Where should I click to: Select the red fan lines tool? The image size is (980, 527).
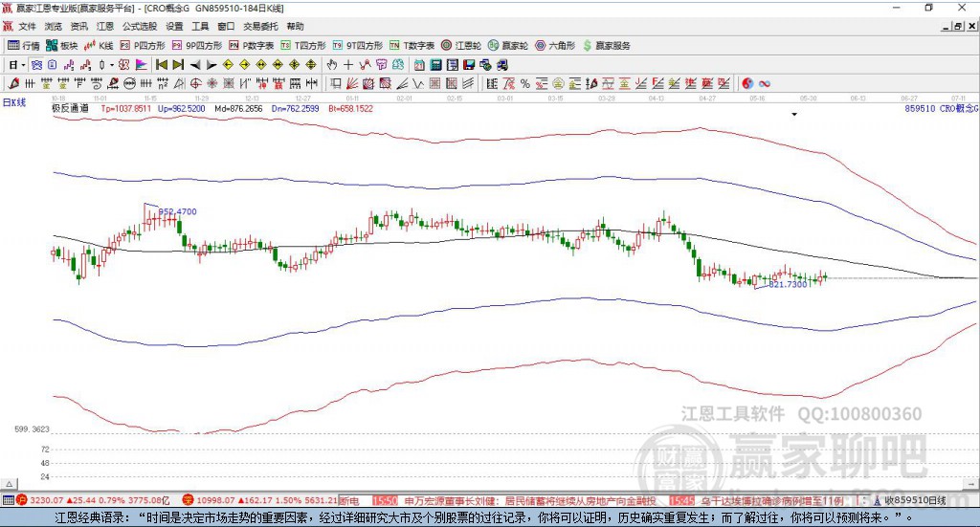pyautogui.click(x=352, y=83)
